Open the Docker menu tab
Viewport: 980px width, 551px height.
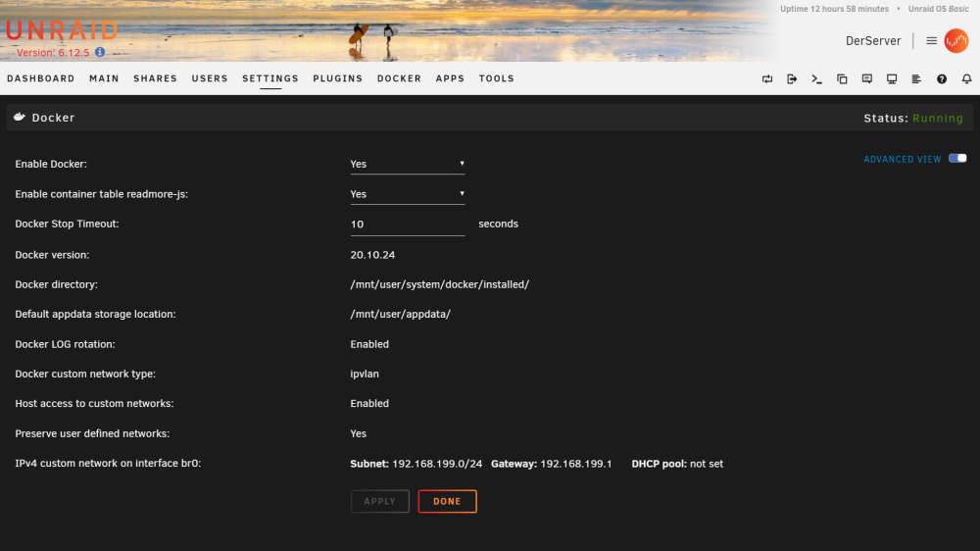(x=399, y=78)
